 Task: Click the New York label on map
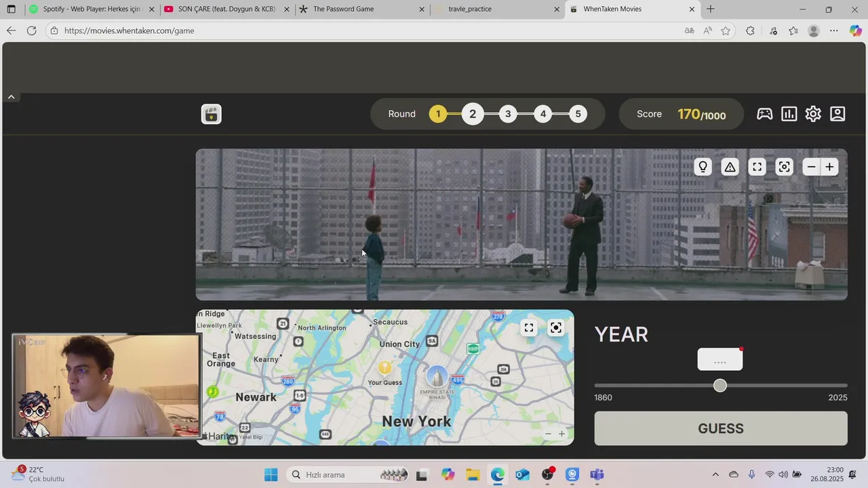416,422
